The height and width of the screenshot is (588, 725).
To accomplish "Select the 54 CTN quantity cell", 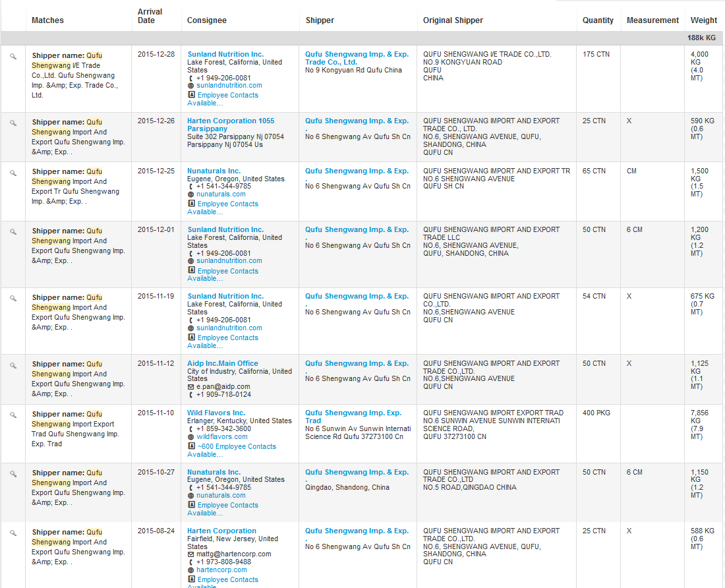I will [x=594, y=297].
